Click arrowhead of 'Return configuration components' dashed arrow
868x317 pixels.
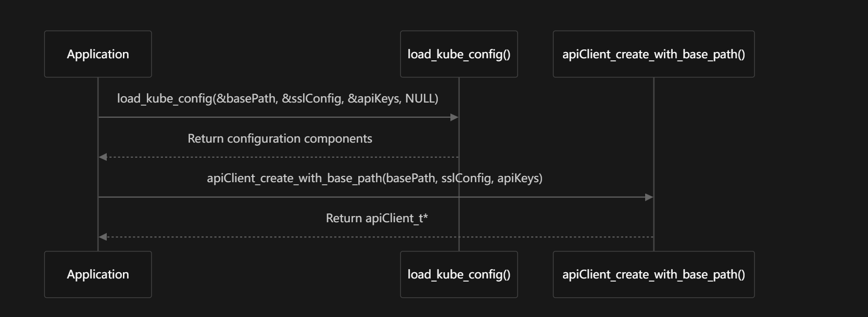pos(103,157)
